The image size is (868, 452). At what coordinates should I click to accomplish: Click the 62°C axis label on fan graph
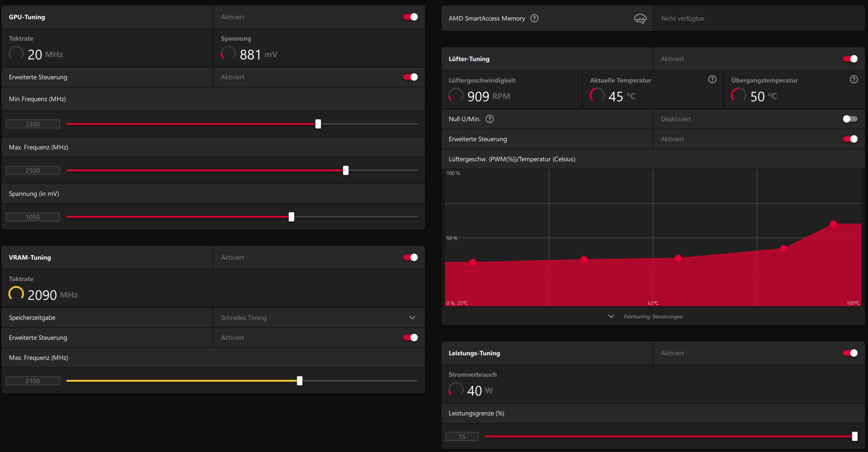click(x=653, y=303)
